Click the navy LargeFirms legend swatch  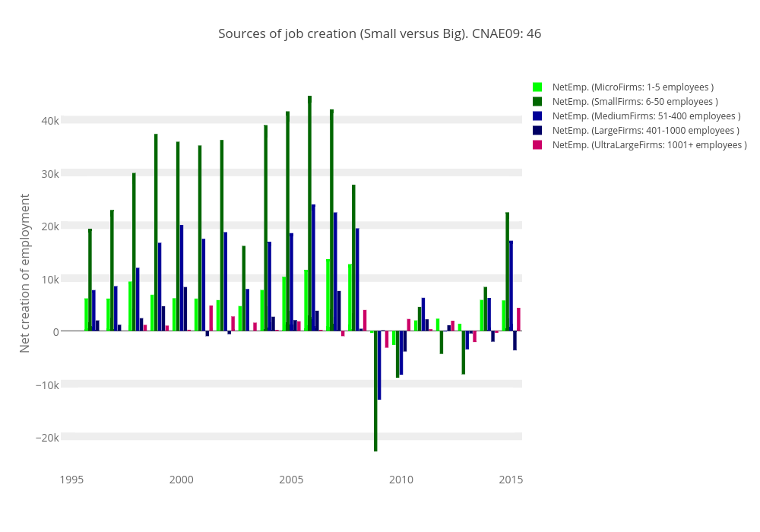537,131
